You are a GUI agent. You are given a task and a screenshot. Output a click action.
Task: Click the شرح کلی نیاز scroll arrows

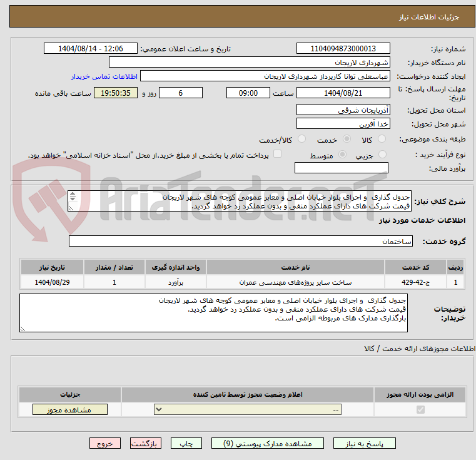[x=73, y=197]
